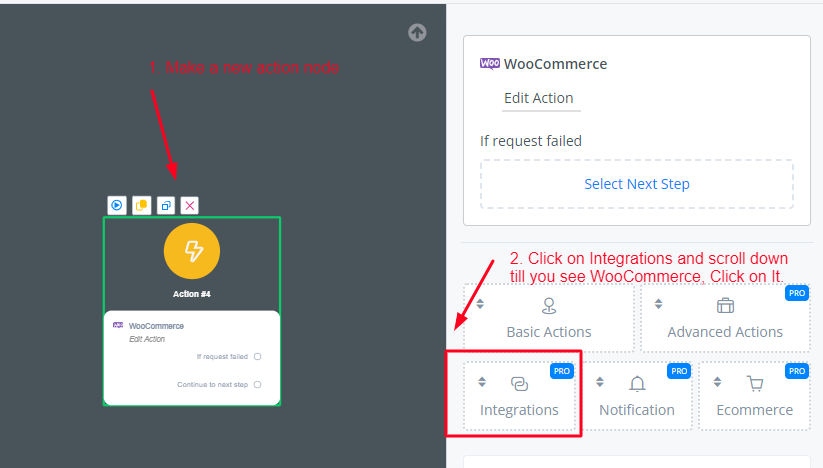Open the Integrations category tab

pyautogui.click(x=520, y=397)
